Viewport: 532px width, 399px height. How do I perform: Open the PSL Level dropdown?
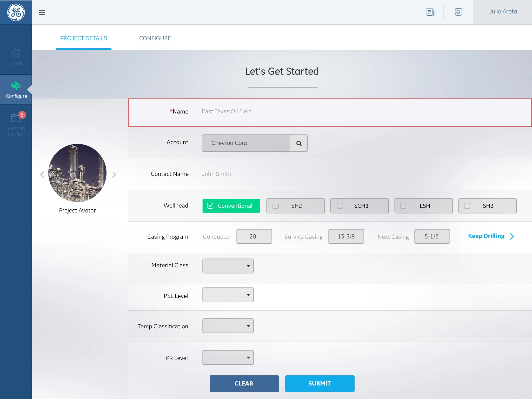(x=228, y=295)
